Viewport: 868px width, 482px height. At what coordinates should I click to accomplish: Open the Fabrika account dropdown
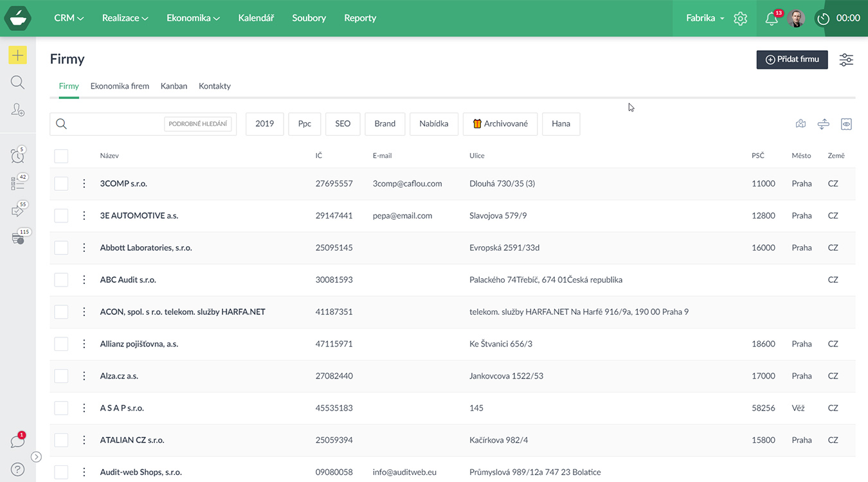coord(705,18)
